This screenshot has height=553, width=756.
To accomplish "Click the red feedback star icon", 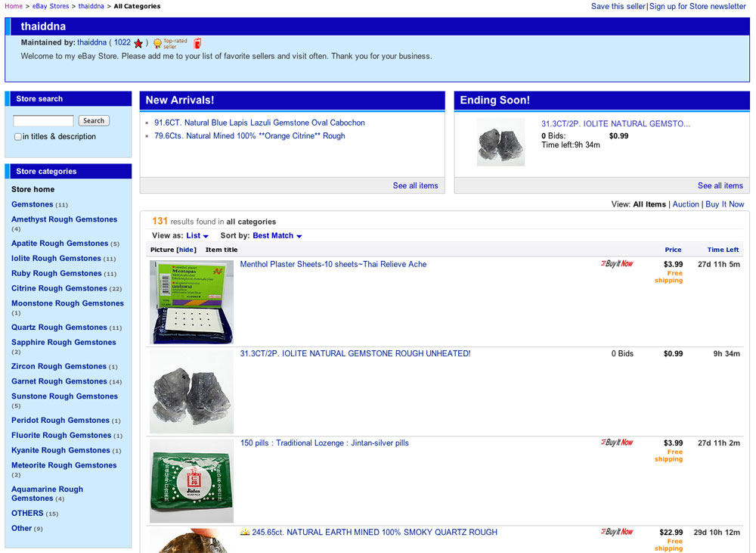I will [x=138, y=43].
